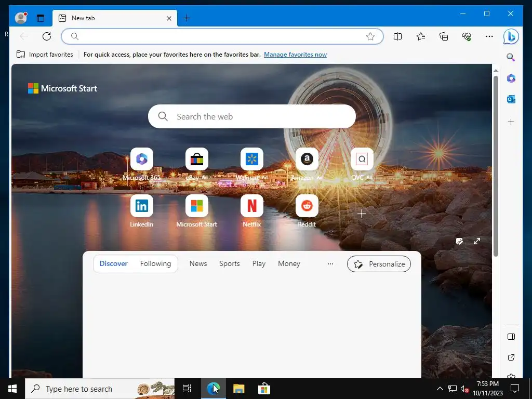Open Windows Start menu
Image resolution: width=532 pixels, height=399 pixels.
point(12,389)
